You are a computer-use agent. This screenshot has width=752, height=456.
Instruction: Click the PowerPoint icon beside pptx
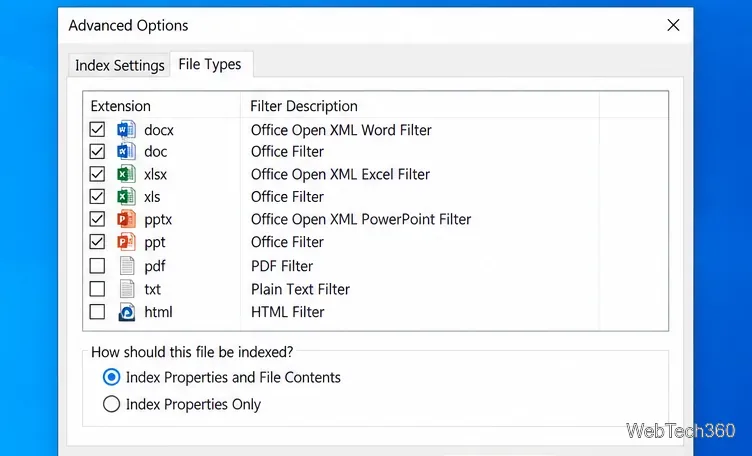tap(126, 219)
